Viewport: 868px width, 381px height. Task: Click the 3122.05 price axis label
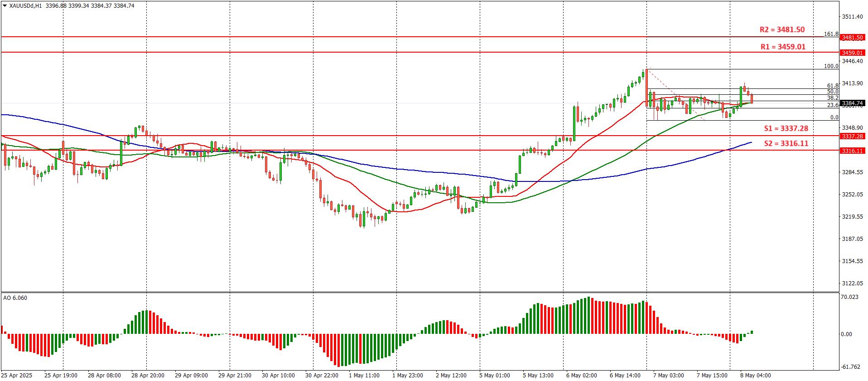(x=852, y=283)
